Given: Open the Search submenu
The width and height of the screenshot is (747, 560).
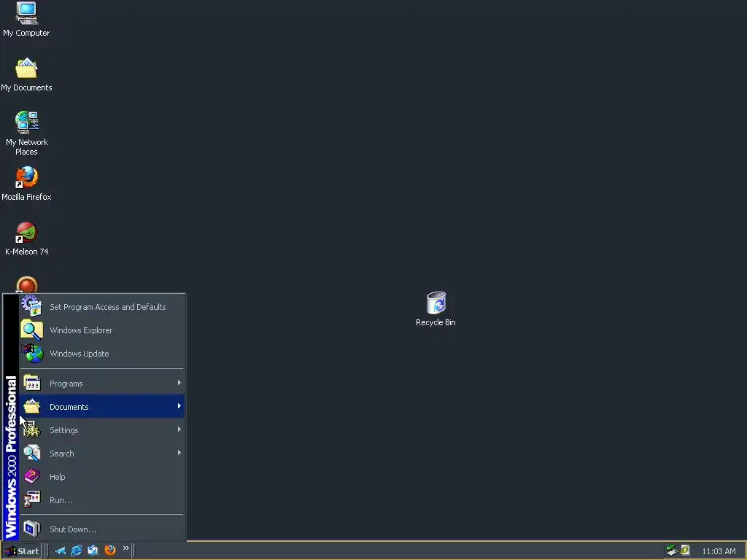Looking at the screenshot, I should (102, 454).
